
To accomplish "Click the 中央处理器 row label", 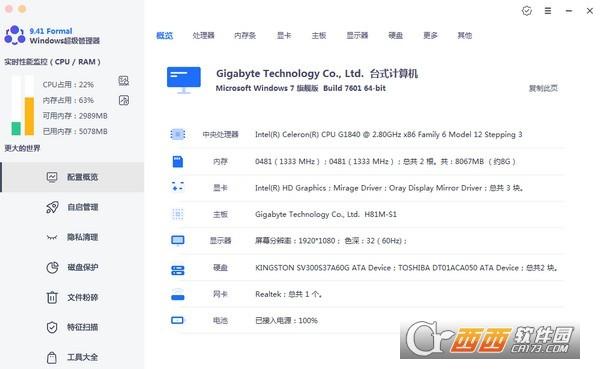I will coord(220,134).
